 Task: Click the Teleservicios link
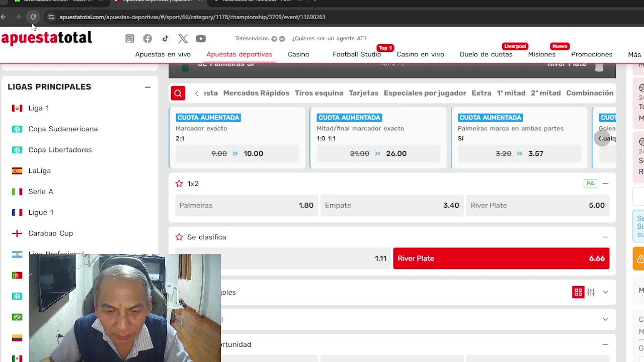(x=252, y=39)
